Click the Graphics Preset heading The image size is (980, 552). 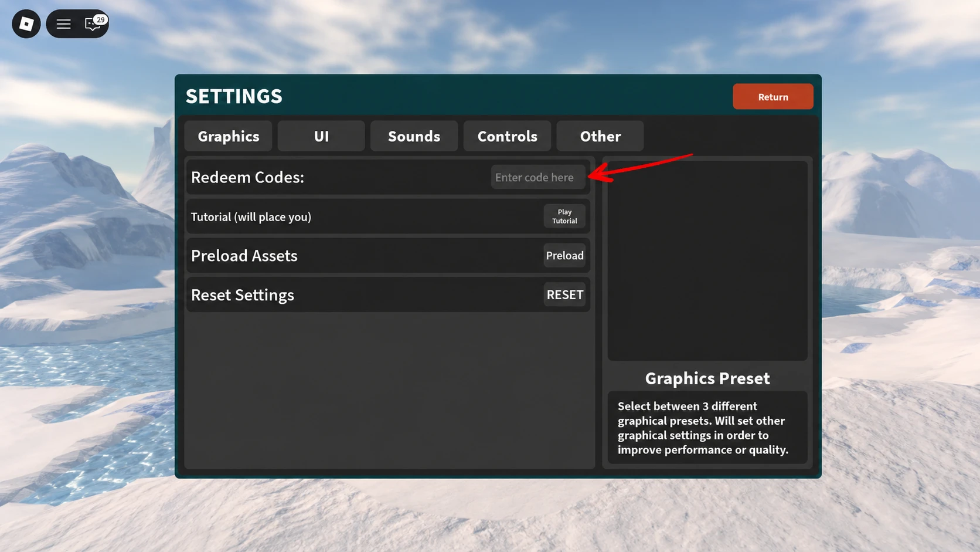(707, 378)
